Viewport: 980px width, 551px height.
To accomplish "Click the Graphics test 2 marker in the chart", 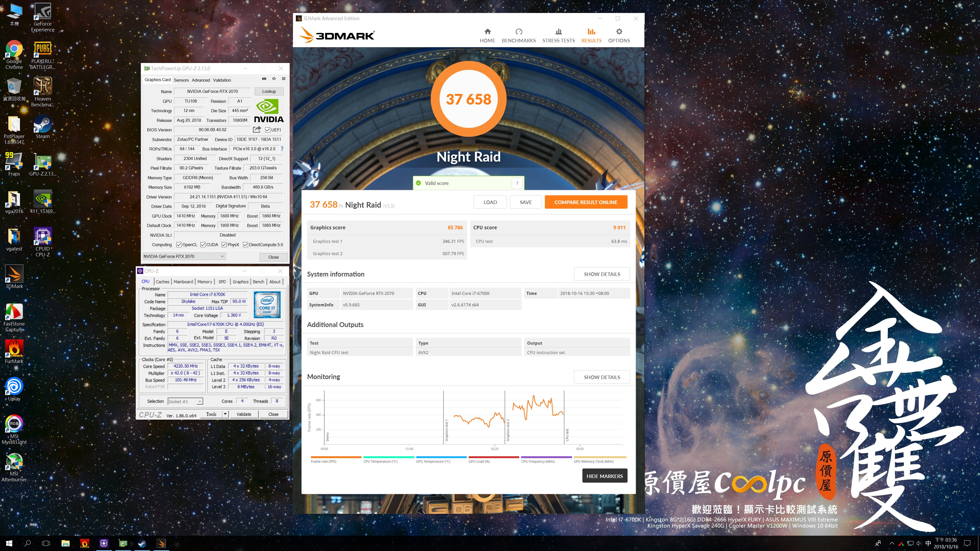I will [x=508, y=430].
